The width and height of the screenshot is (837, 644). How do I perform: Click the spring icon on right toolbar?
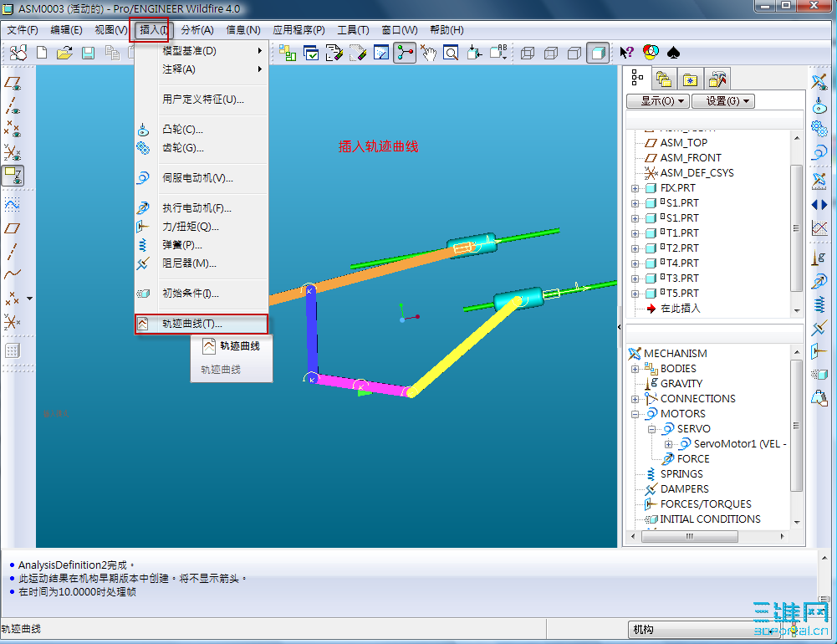(819, 305)
